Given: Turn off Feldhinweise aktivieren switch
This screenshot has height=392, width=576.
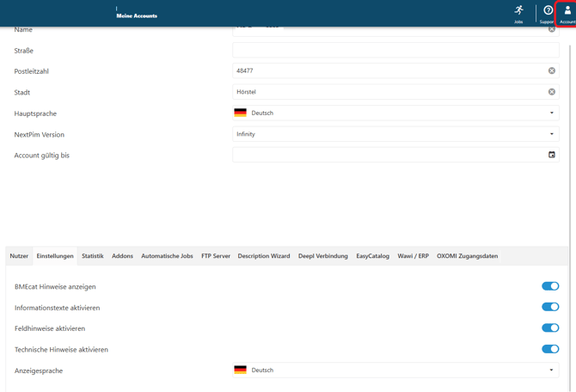Looking at the screenshot, I should tap(550, 328).
